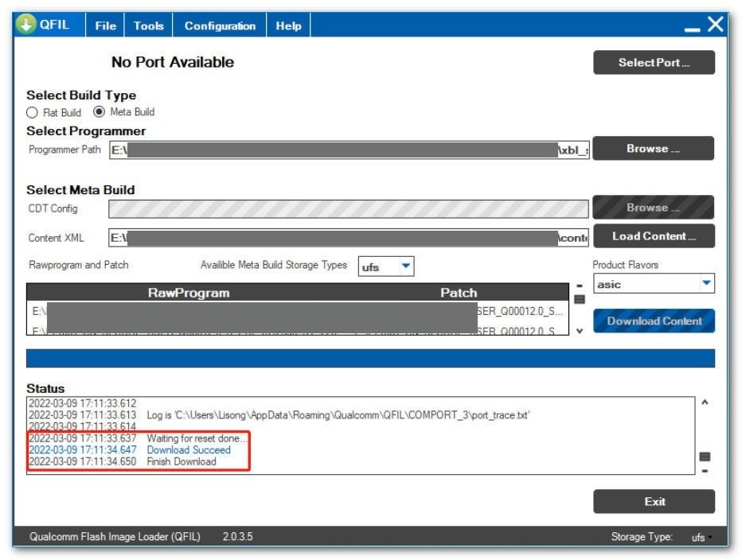
Task: Click the up arrow beside the Status log
Action: click(705, 402)
